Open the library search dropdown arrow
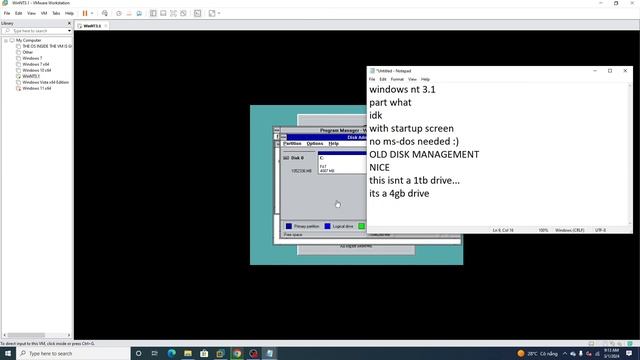The width and height of the screenshot is (640, 360). [69, 31]
